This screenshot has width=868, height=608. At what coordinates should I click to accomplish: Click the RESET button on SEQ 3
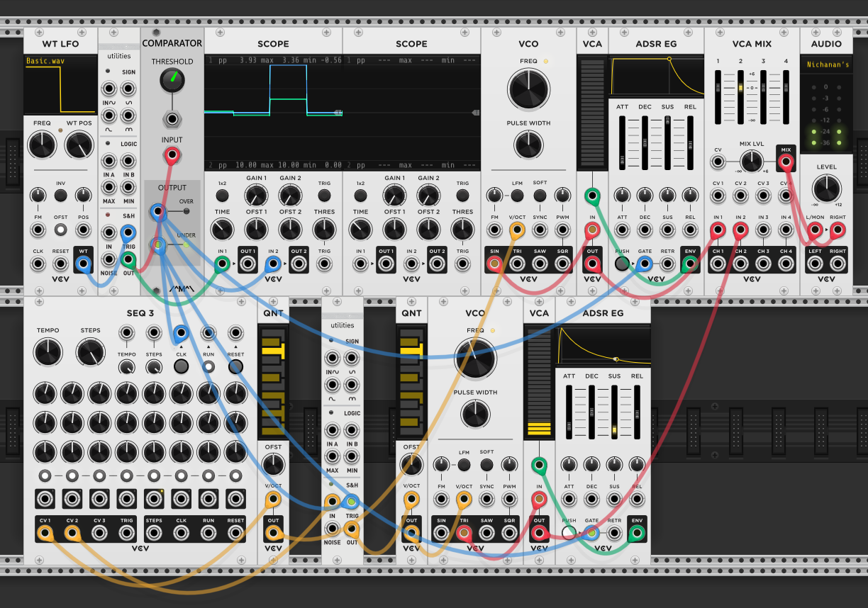coord(235,366)
